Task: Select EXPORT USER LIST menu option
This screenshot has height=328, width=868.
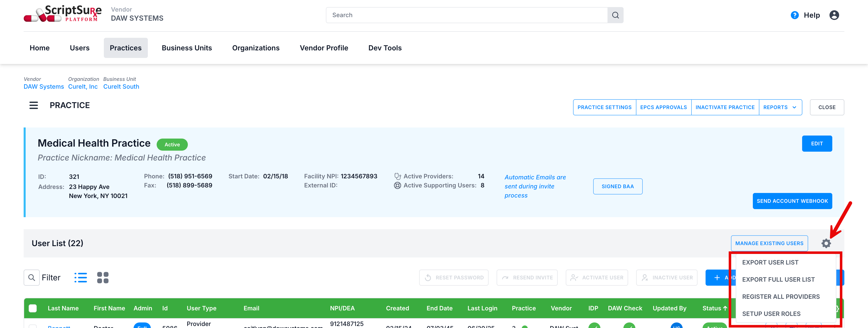Action: click(x=770, y=262)
